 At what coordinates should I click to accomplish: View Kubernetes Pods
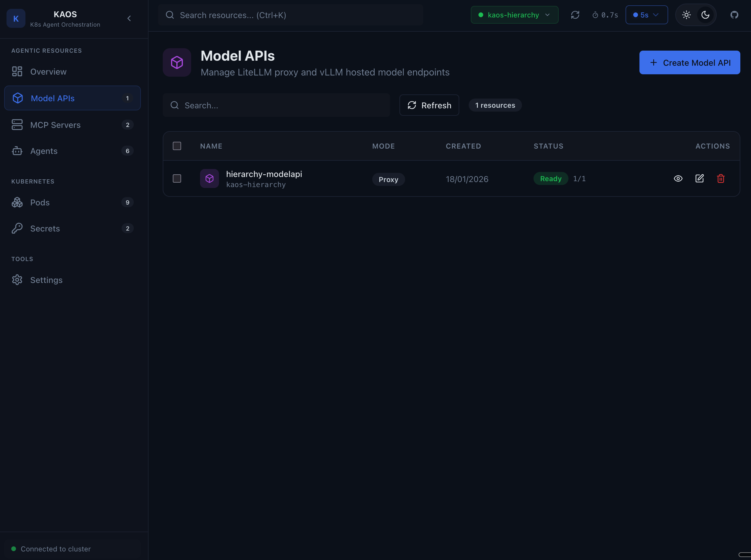coord(40,202)
